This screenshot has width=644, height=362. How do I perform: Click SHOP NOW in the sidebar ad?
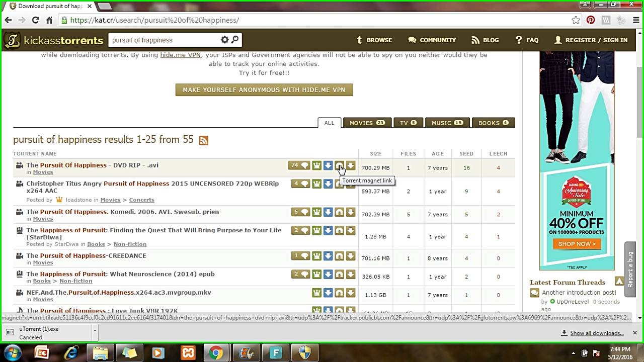tap(577, 244)
